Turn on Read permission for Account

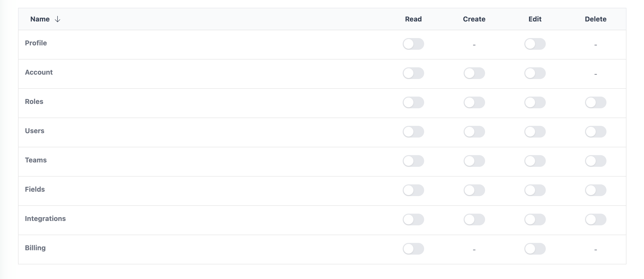(413, 73)
